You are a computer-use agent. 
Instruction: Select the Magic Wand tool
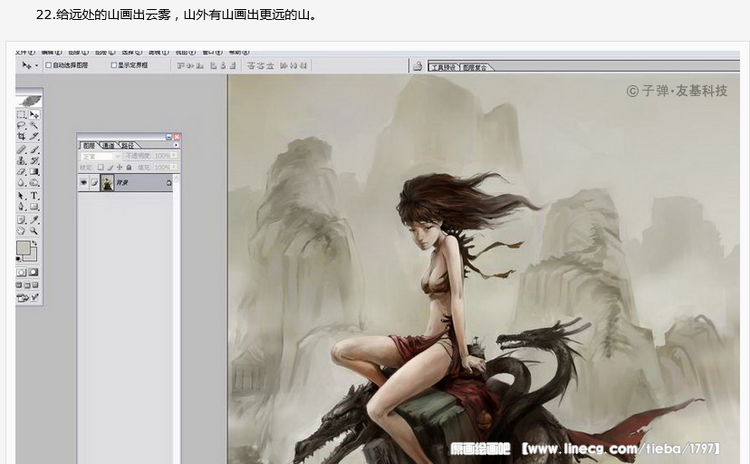pos(34,125)
